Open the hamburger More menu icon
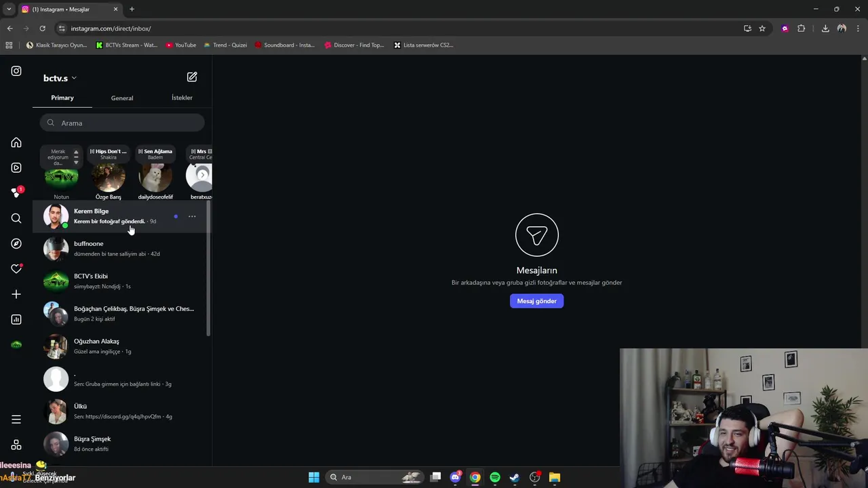Image resolution: width=868 pixels, height=488 pixels. click(x=16, y=420)
